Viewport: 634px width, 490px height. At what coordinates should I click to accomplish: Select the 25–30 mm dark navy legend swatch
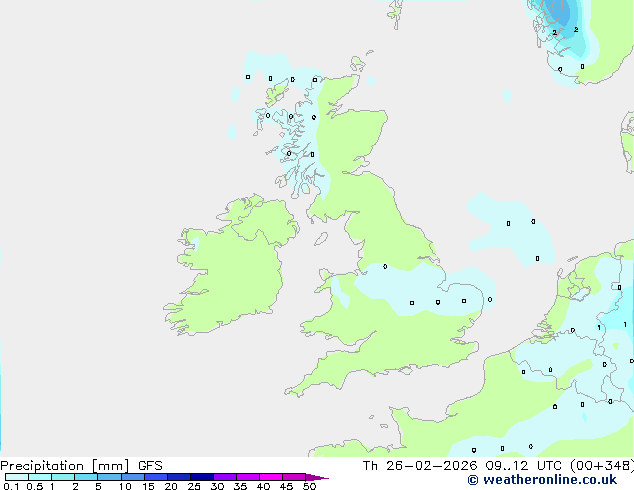[x=202, y=477]
